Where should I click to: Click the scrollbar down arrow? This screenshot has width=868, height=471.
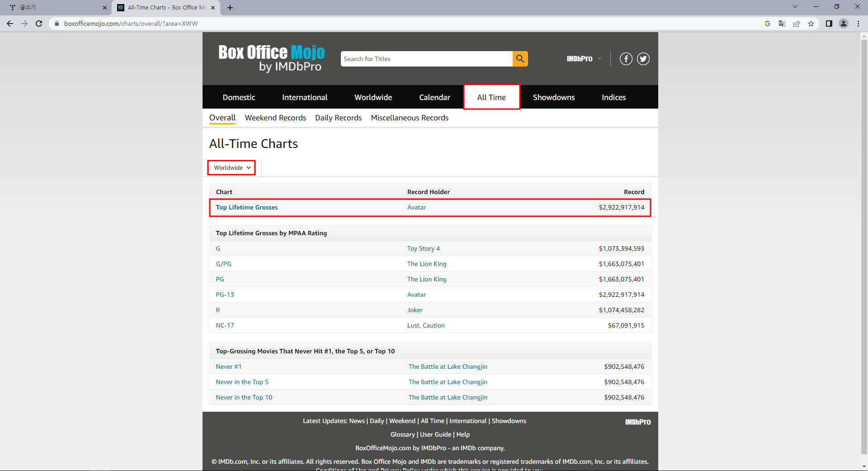(x=864, y=466)
